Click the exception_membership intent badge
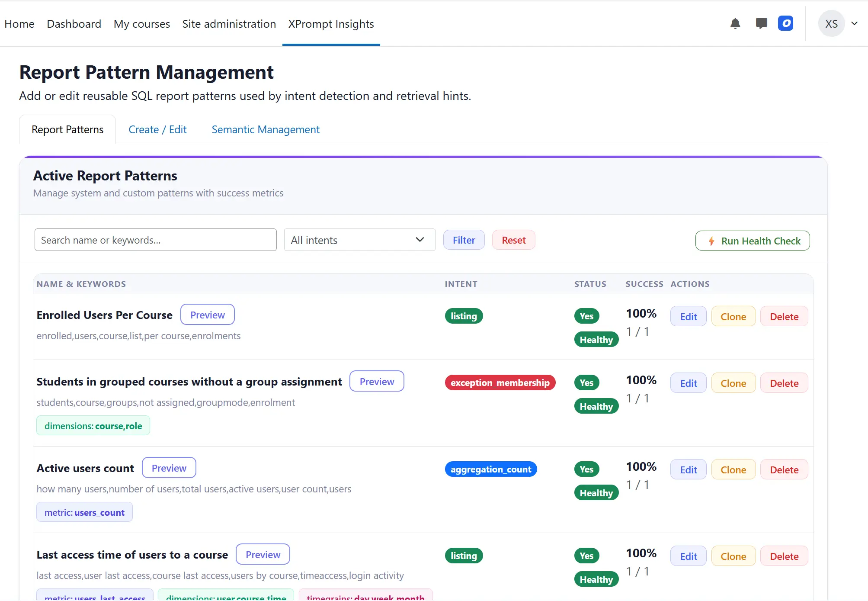 pos(500,382)
